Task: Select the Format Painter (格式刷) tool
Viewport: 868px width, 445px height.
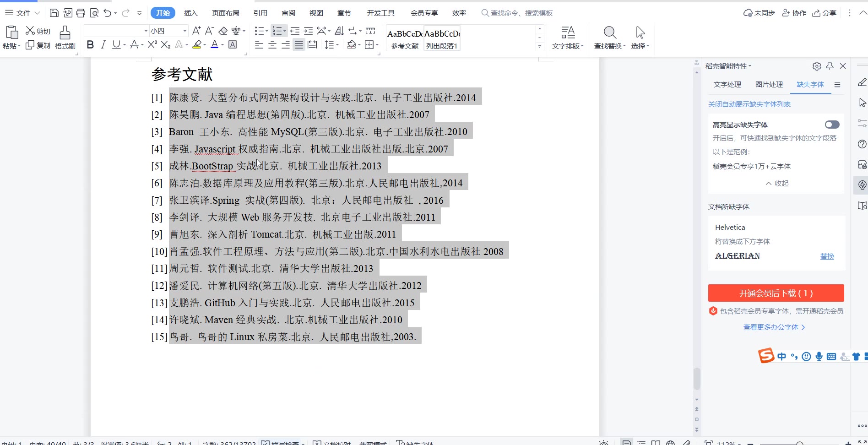Action: [65, 38]
